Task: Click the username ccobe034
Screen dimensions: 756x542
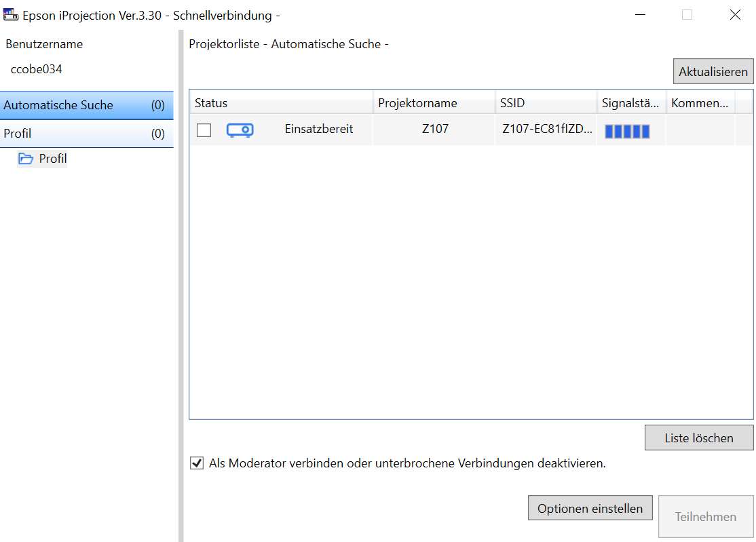Action: 36,69
